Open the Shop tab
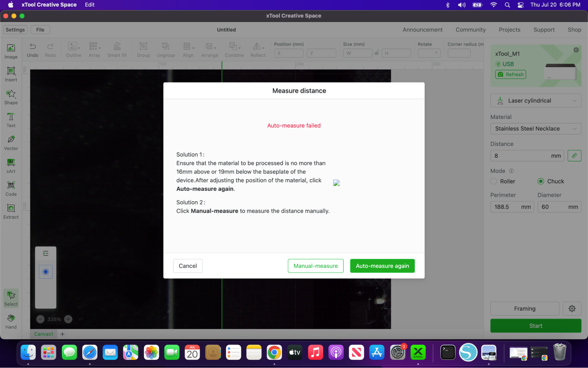588x368 pixels. (574, 30)
